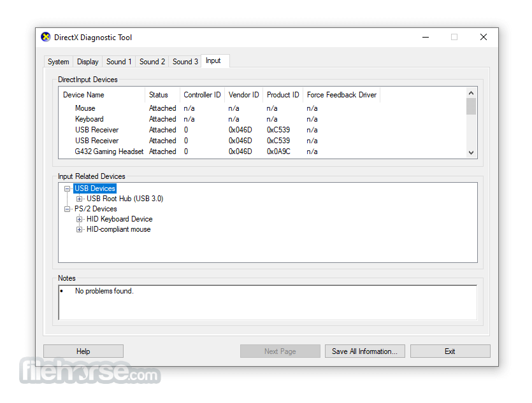Image resolution: width=532 pixels, height=403 pixels.
Task: Collapse the PS/2 Devices tree node
Action: [x=67, y=209]
